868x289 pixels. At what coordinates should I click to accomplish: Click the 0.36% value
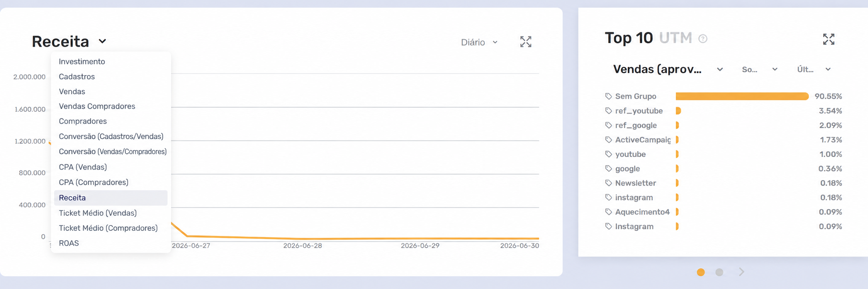click(830, 168)
